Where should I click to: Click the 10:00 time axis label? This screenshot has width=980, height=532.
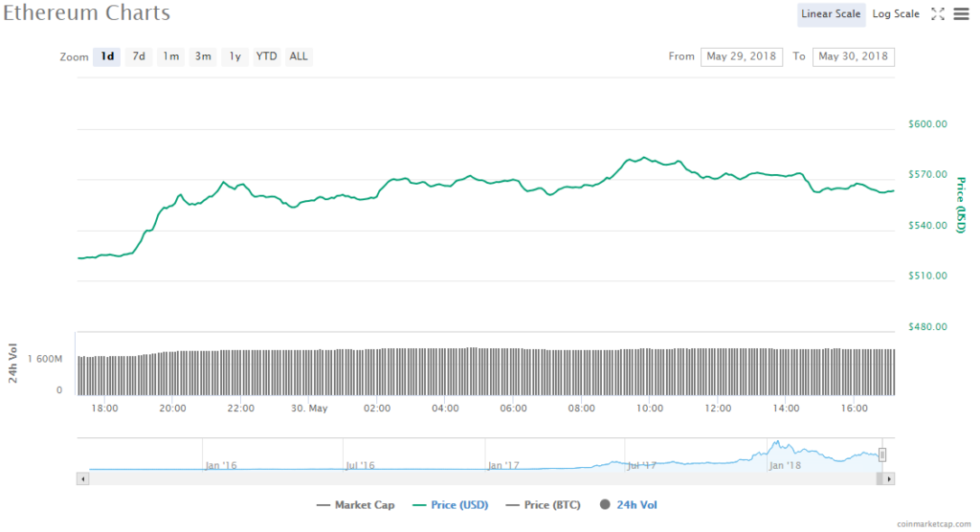pyautogui.click(x=650, y=409)
